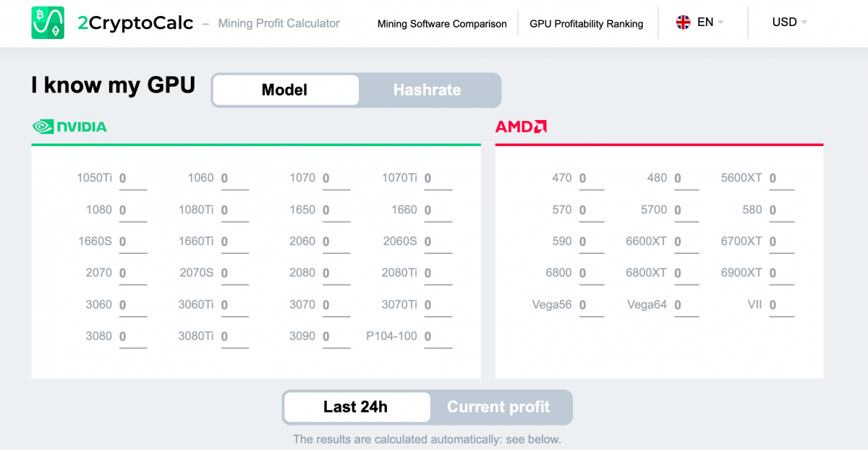
Task: Switch to Hashrate input mode
Action: coord(427,90)
